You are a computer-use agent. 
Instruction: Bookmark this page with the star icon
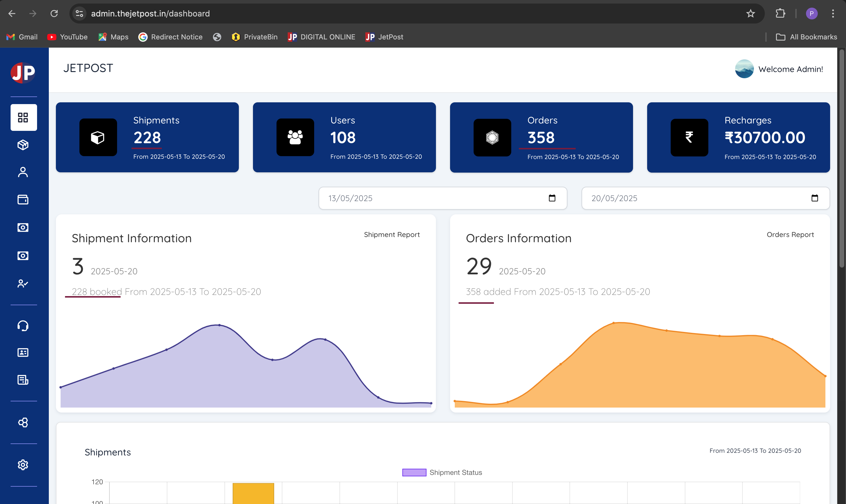pos(750,14)
